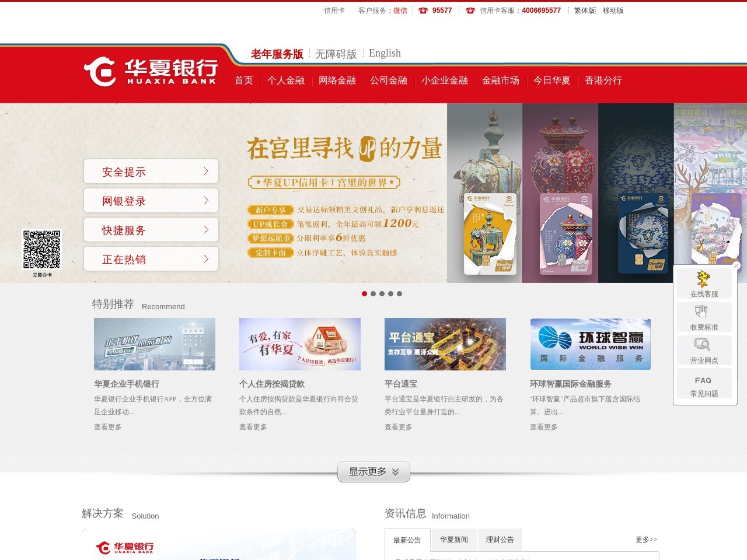This screenshot has height=560, width=747.
Task: Click the Huaxia Bank logo
Action: tap(151, 72)
